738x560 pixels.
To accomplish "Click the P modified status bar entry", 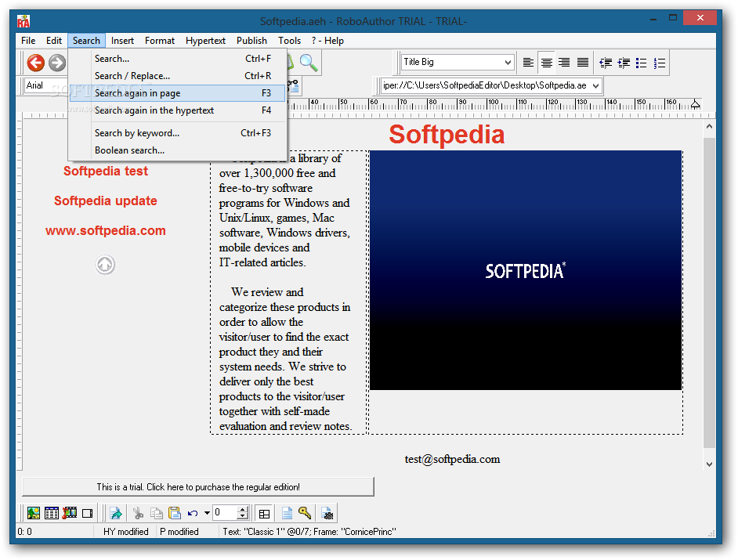I will (179, 531).
